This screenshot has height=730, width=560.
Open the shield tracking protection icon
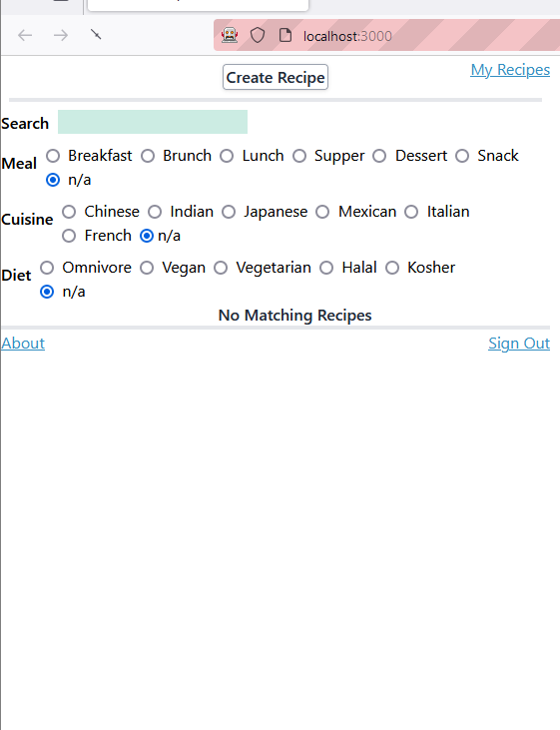(258, 35)
